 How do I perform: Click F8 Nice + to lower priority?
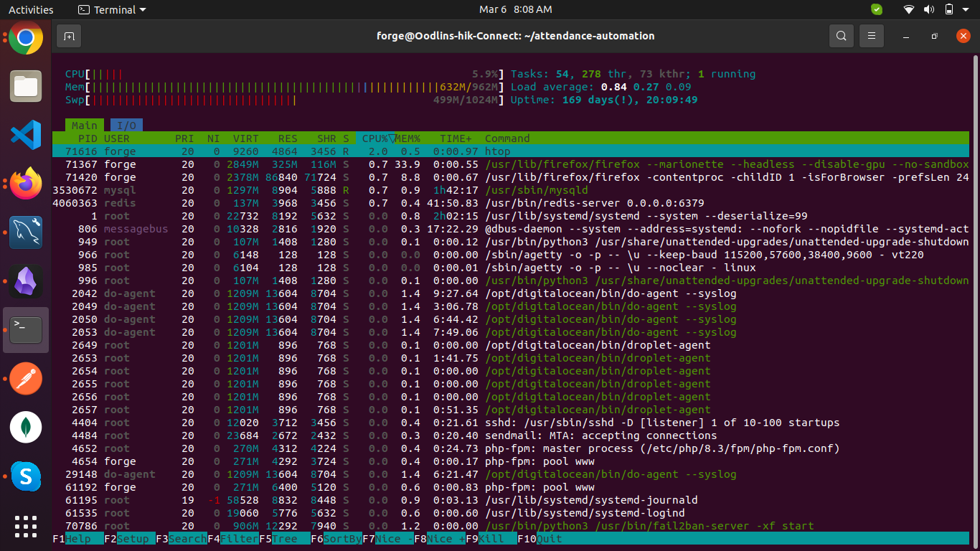tap(440, 539)
